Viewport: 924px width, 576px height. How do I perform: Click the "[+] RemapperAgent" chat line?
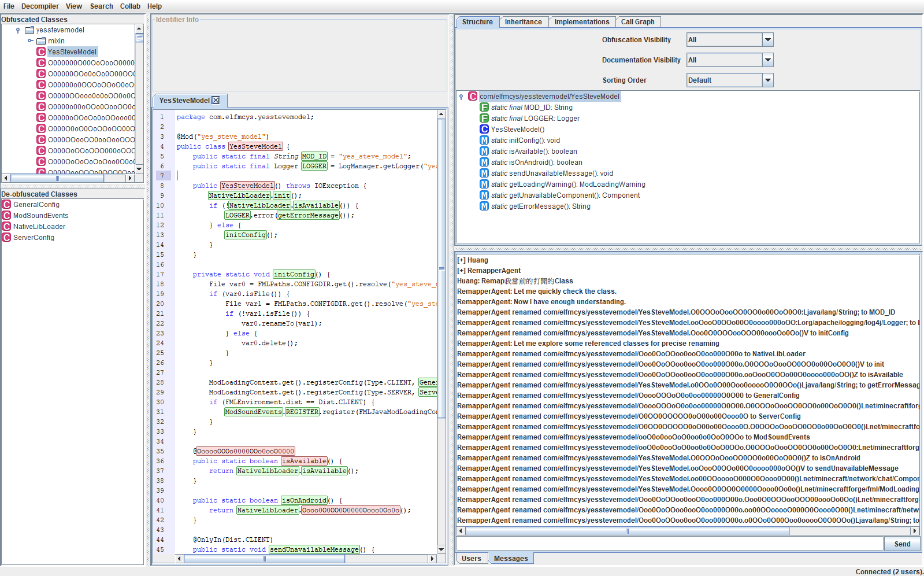pos(489,271)
